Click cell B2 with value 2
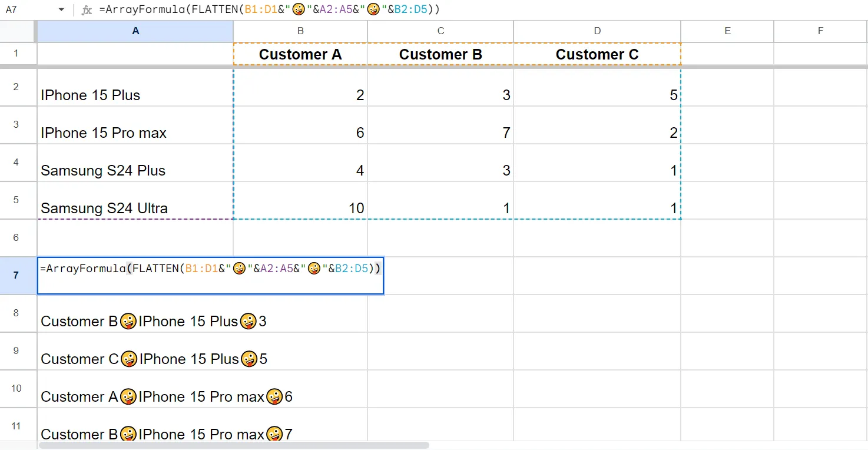 [300, 88]
